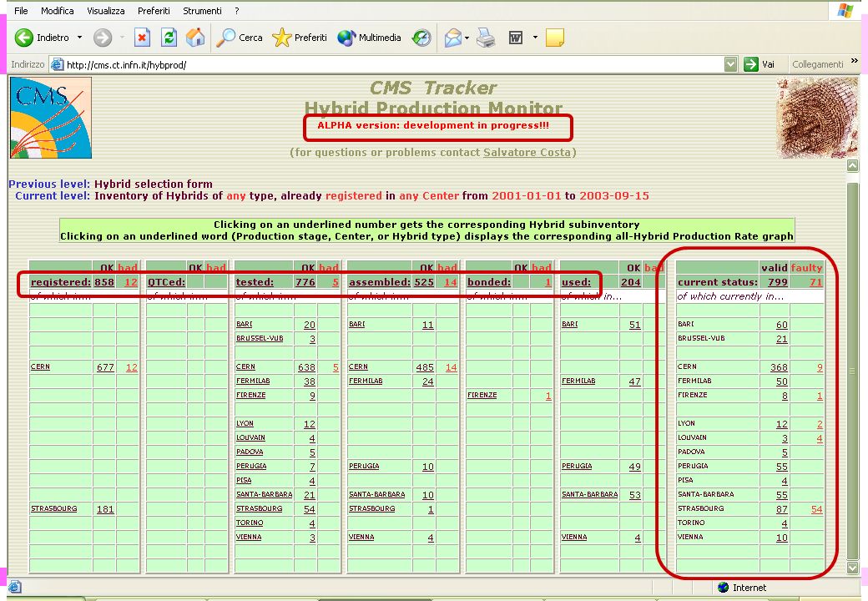
Task: Click the FERMILAB link in the tested column
Action: tap(253, 381)
